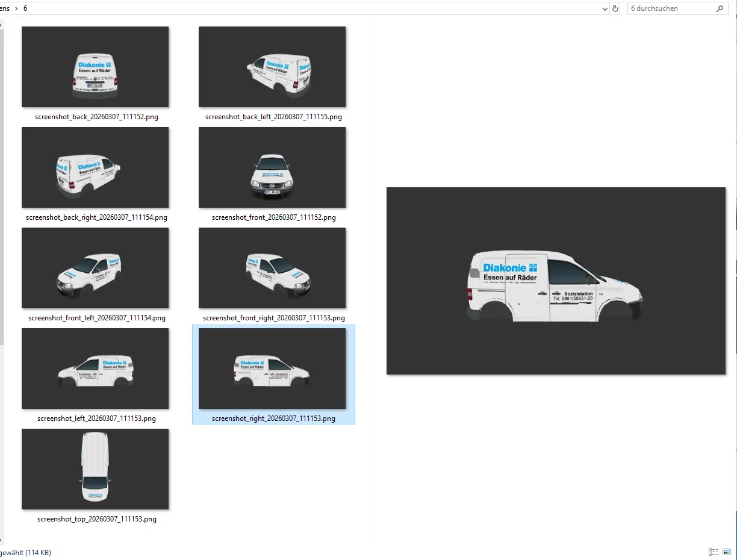
Task: Click the file name screenshot_right_20260307_111153.png
Action: pyautogui.click(x=273, y=418)
